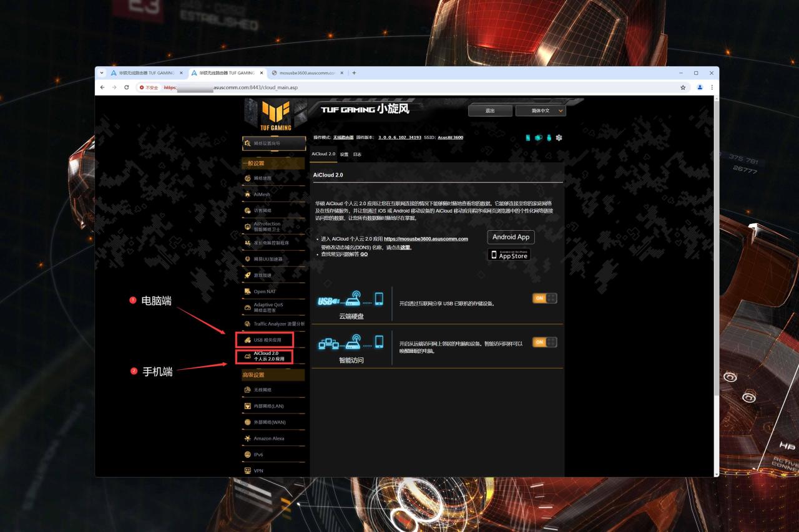Click the 网络设置向导 wizard icon
Image resolution: width=799 pixels, height=532 pixels.
[248, 143]
